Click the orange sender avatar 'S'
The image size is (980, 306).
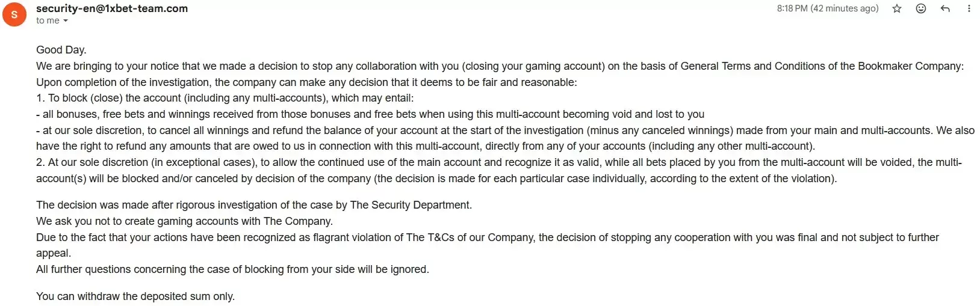point(14,14)
